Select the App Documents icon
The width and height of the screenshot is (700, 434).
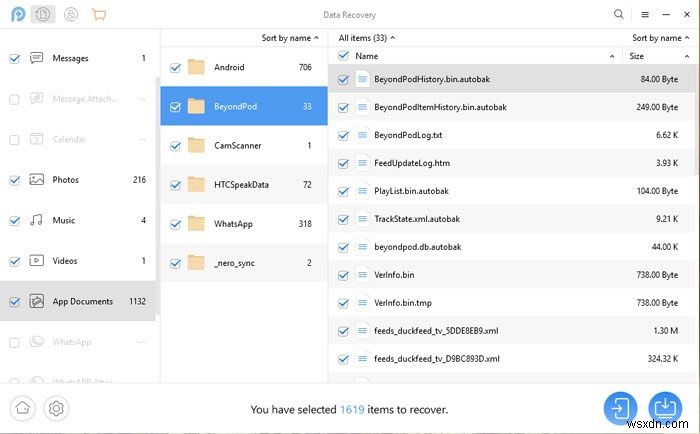point(36,301)
